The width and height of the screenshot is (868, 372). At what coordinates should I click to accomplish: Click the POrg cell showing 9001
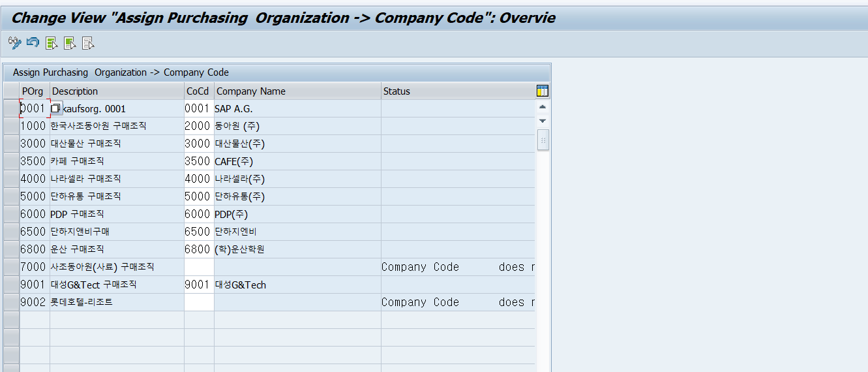[35, 285]
